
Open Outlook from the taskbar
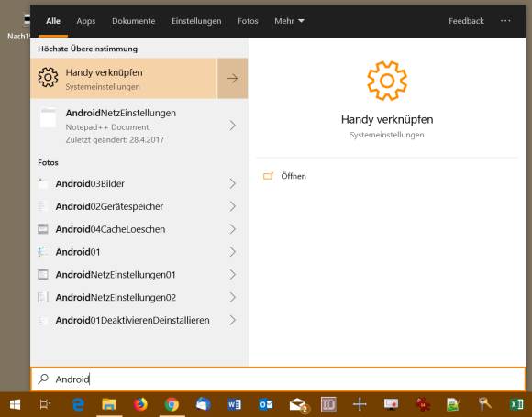pos(265,404)
